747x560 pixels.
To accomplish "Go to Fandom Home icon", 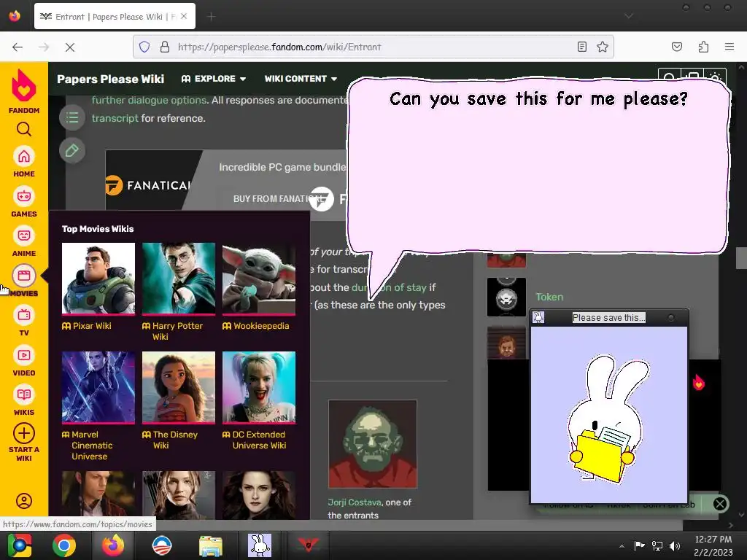I will pos(24,157).
